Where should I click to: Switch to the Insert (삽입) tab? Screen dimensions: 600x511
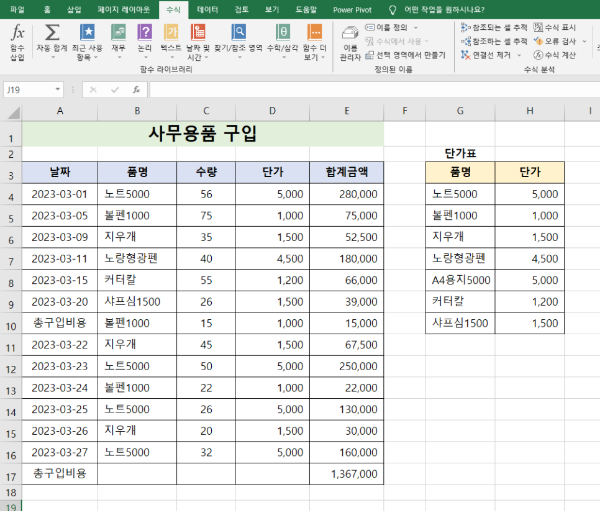[x=74, y=10]
